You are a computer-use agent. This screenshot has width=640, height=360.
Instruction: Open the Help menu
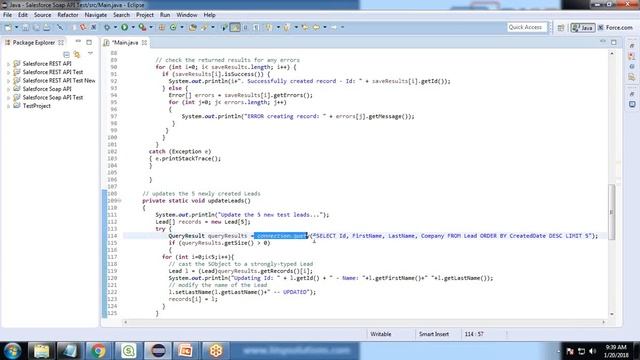pos(209,15)
